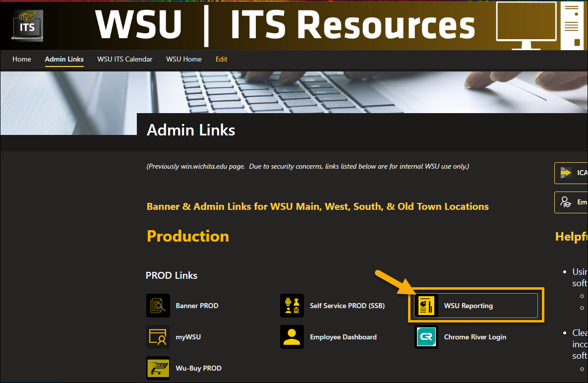Select the Chrome River Login CR logo

coord(425,336)
